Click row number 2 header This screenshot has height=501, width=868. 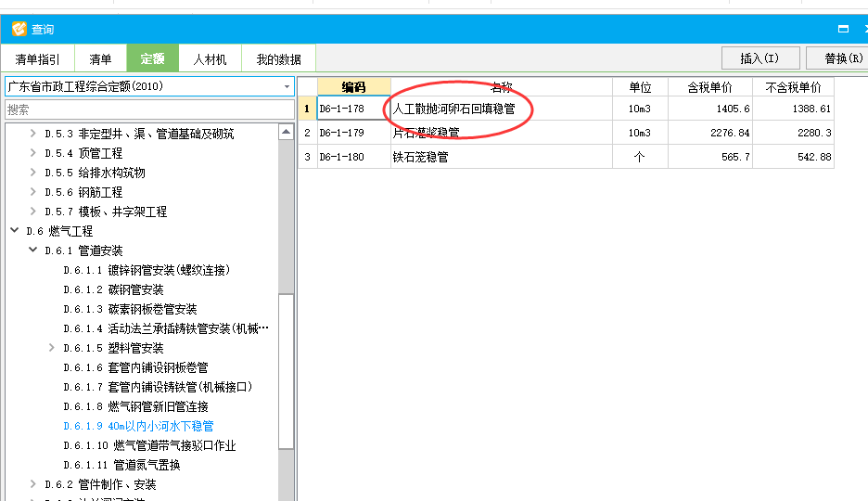(x=307, y=133)
